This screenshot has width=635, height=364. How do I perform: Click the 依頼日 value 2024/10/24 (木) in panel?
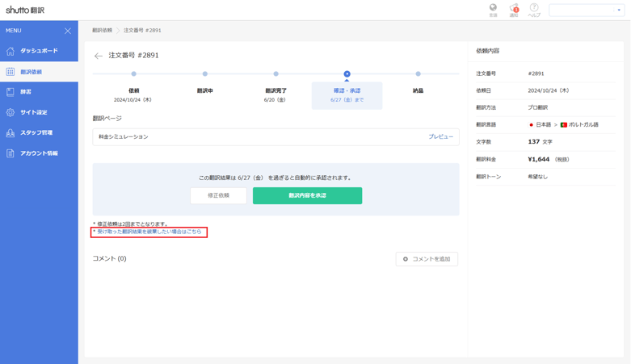click(549, 90)
